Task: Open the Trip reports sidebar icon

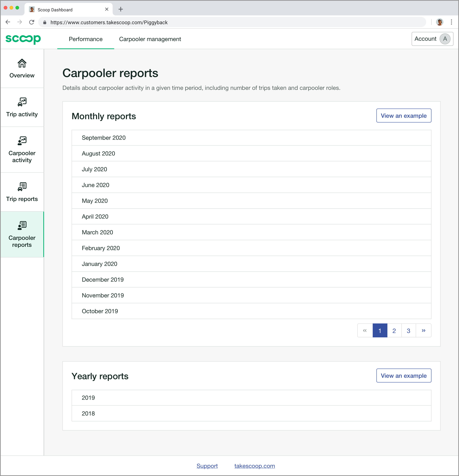Action: tap(22, 187)
